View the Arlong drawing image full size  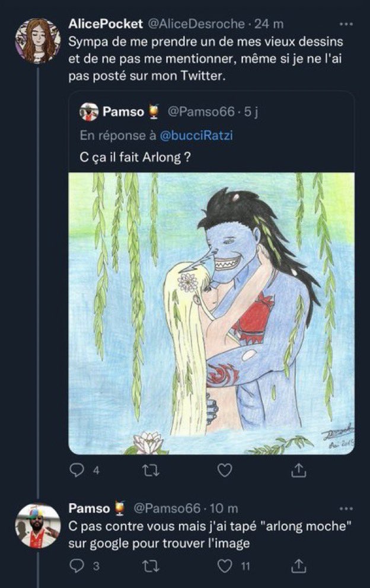point(212,313)
